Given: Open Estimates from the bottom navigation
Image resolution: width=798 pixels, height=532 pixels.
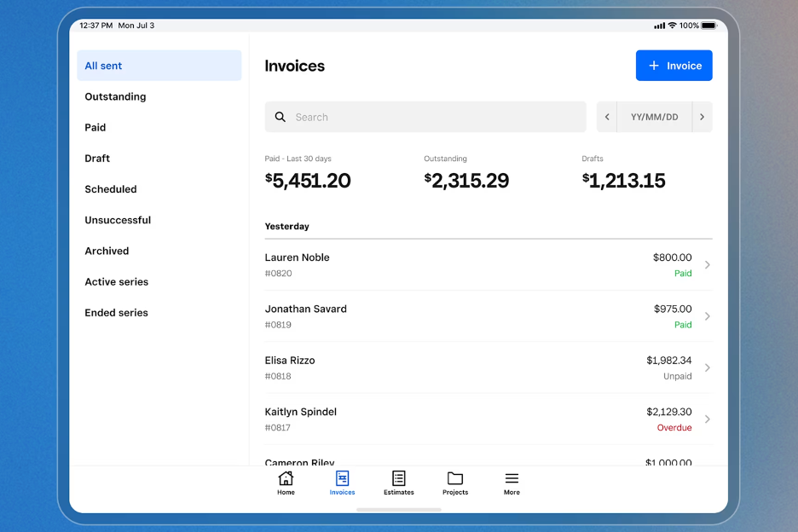Looking at the screenshot, I should pyautogui.click(x=398, y=478).
